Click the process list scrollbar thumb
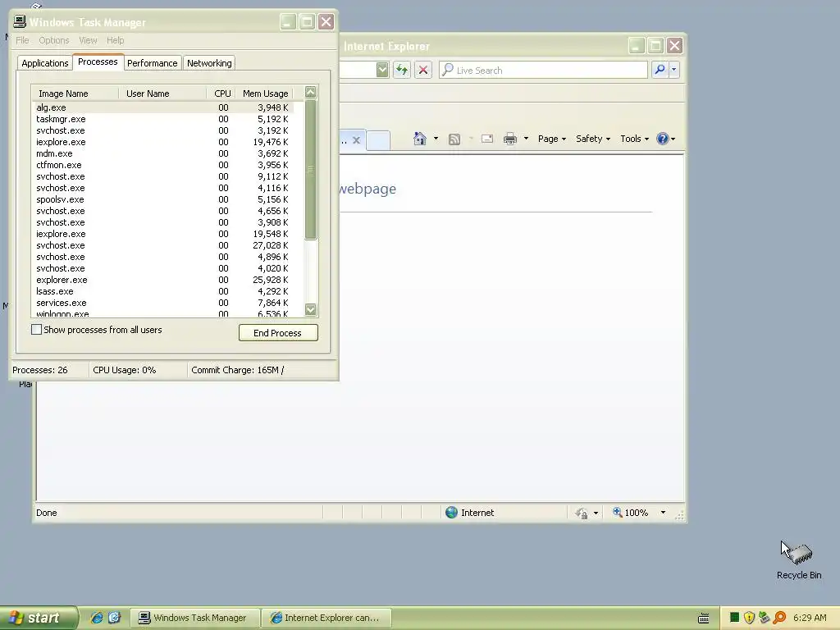The width and height of the screenshot is (840, 630). 310,169
